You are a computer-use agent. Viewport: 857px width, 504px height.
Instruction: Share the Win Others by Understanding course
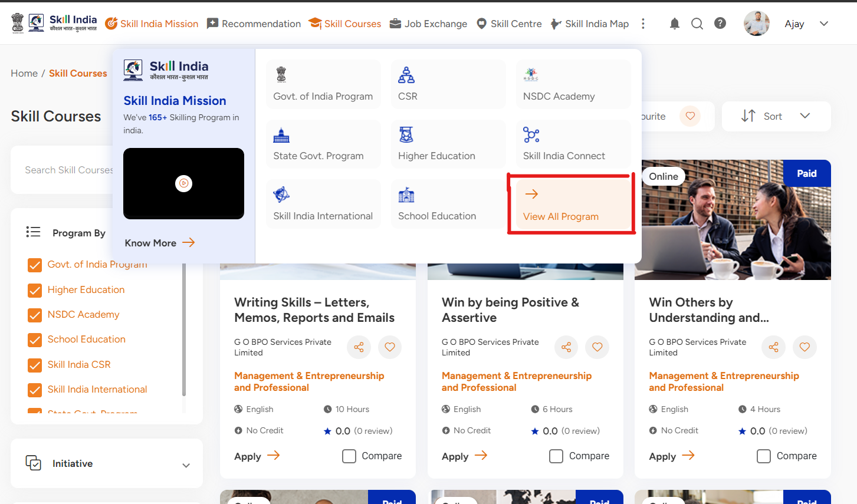coord(774,347)
